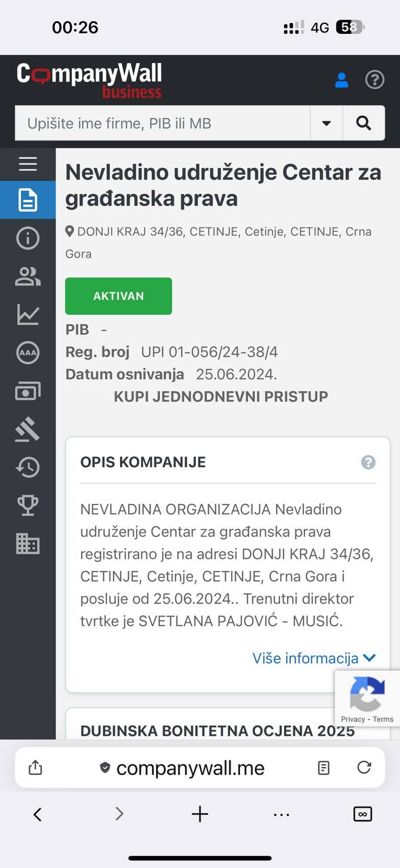Open the hamburger menu in sidebar

tap(28, 163)
